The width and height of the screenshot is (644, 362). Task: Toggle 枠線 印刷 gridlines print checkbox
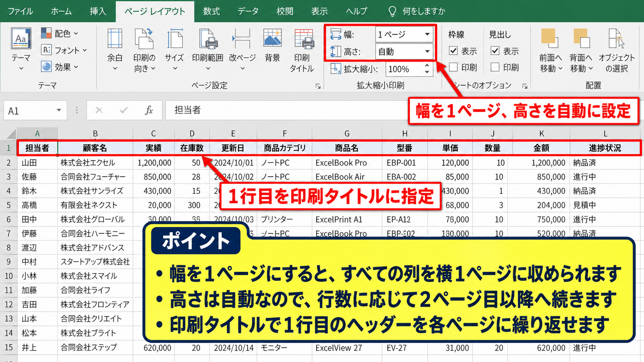pos(453,67)
